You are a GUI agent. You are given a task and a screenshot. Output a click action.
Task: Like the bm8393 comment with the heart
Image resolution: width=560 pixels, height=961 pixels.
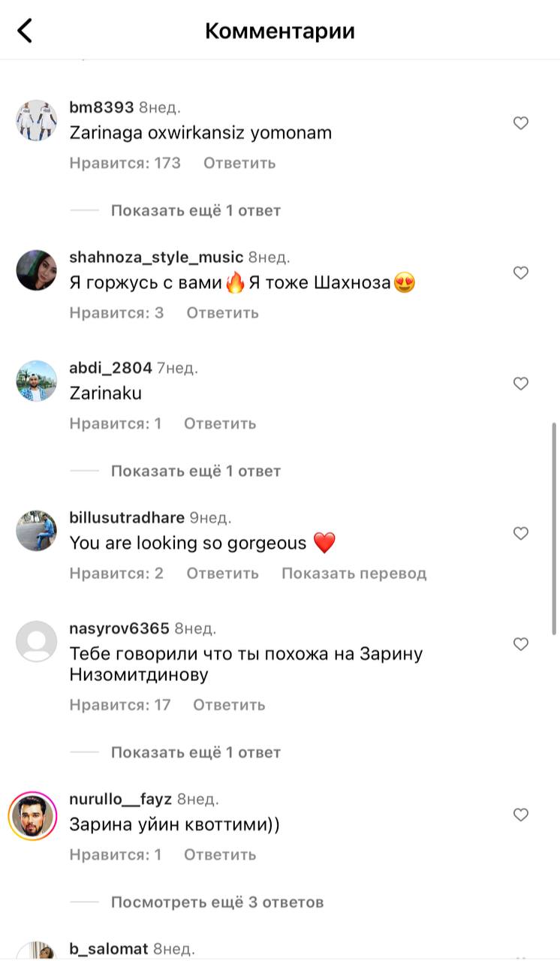tap(521, 123)
